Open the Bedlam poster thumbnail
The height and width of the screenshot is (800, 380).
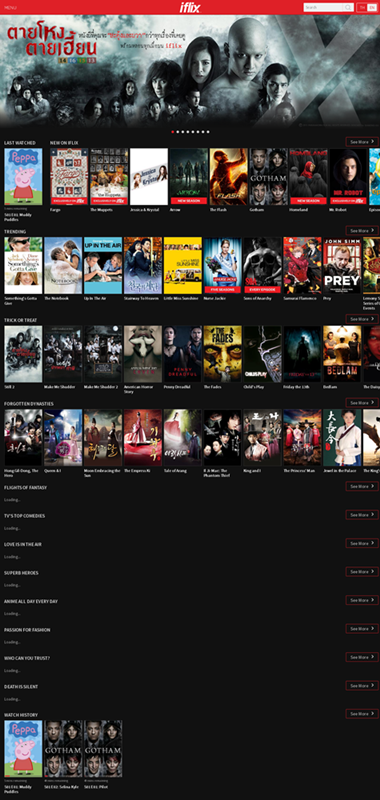point(342,354)
